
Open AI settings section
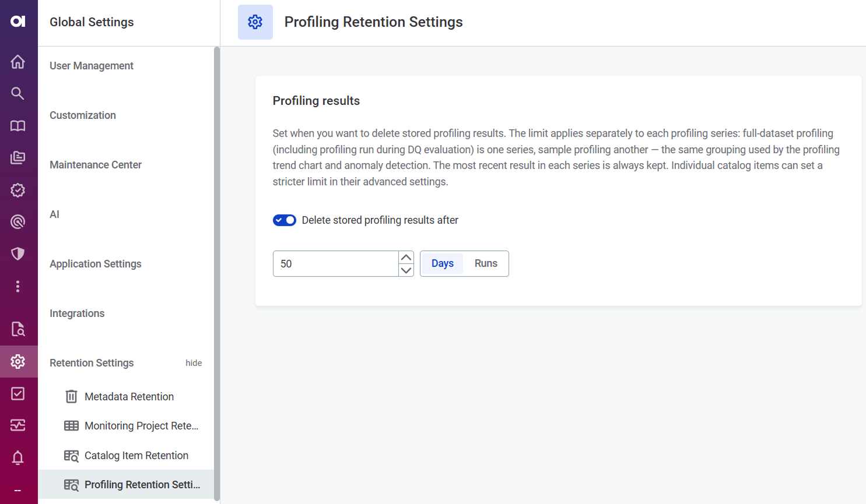[54, 214]
